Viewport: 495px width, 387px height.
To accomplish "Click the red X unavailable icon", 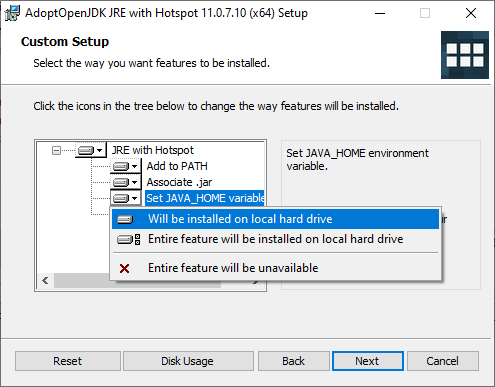I will [125, 268].
